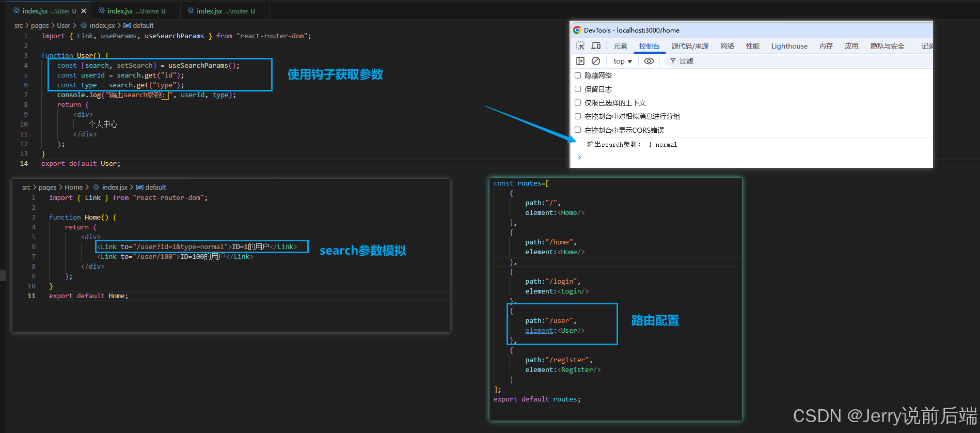Activate DevTools inspect element picker
Screen dimensions: 980x433
(x=580, y=45)
